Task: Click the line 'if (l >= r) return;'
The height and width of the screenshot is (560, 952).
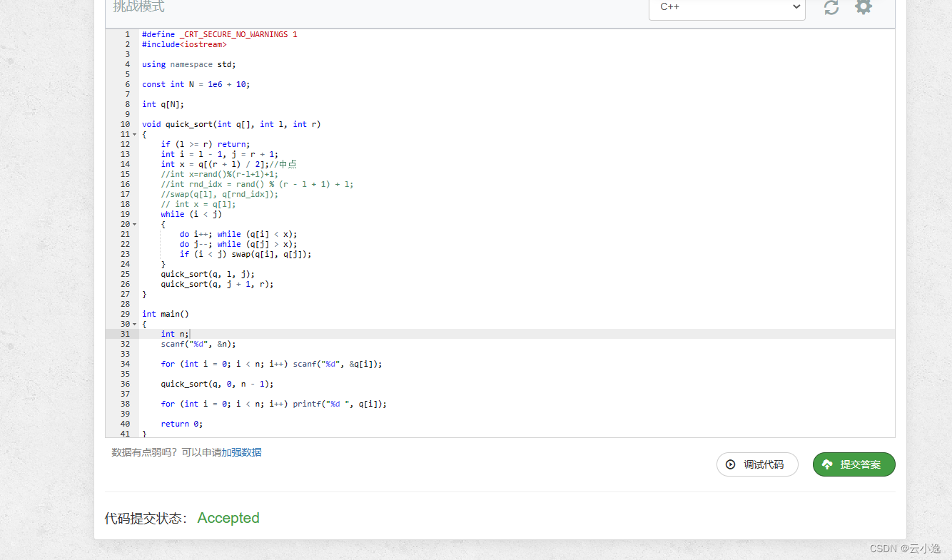Action: (x=206, y=144)
